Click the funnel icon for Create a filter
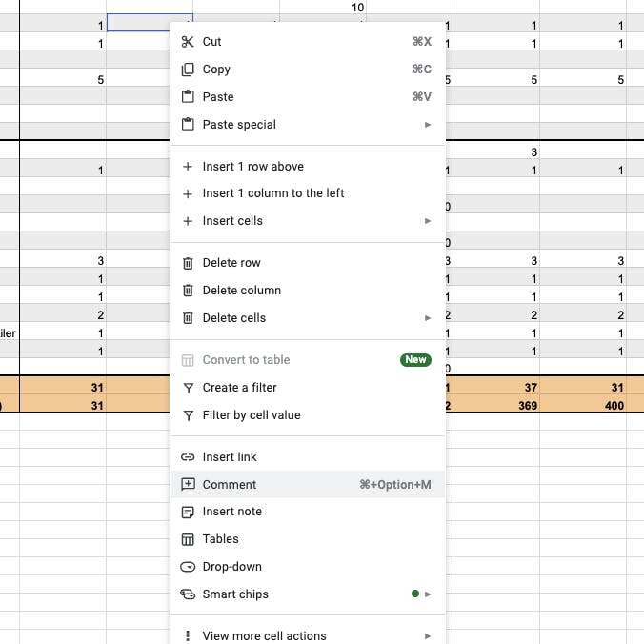Screen dimensions: 644x644 click(187, 388)
